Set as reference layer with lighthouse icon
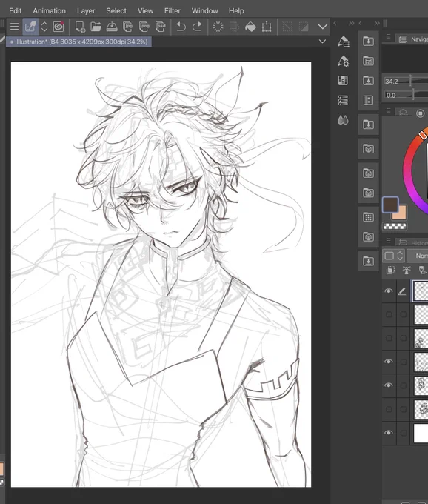Screen dimensions: 428x504 click(407, 270)
